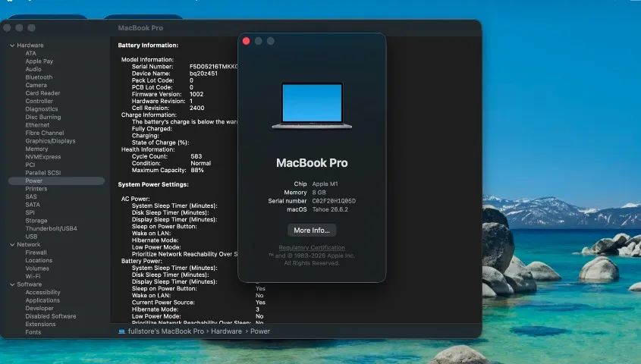Select Disabled Software in the sidebar

point(51,316)
